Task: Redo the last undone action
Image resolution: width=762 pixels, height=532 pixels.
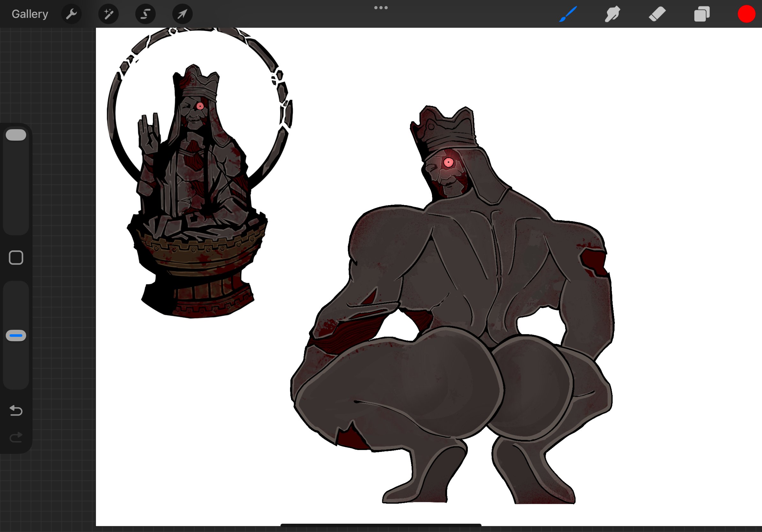Action: [16, 437]
